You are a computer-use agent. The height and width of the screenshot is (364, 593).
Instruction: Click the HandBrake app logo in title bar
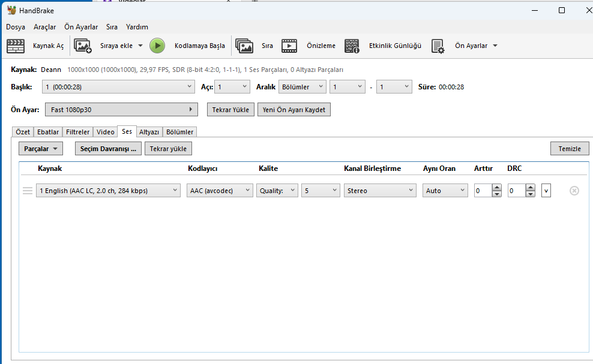pyautogui.click(x=12, y=11)
